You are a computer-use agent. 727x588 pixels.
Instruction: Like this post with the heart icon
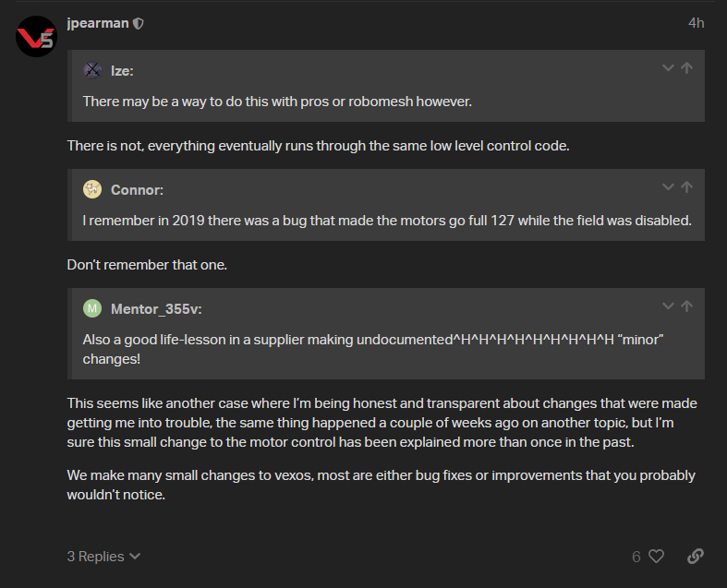(656, 557)
